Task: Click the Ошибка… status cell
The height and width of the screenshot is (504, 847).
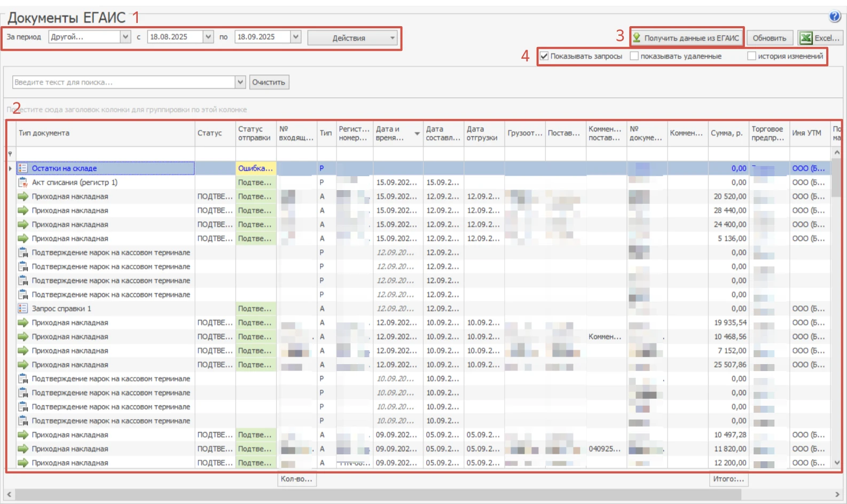Action: [255, 168]
